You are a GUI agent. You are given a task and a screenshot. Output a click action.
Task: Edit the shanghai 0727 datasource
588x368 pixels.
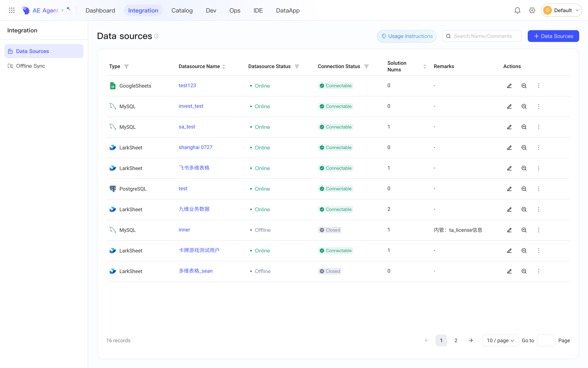tap(509, 148)
